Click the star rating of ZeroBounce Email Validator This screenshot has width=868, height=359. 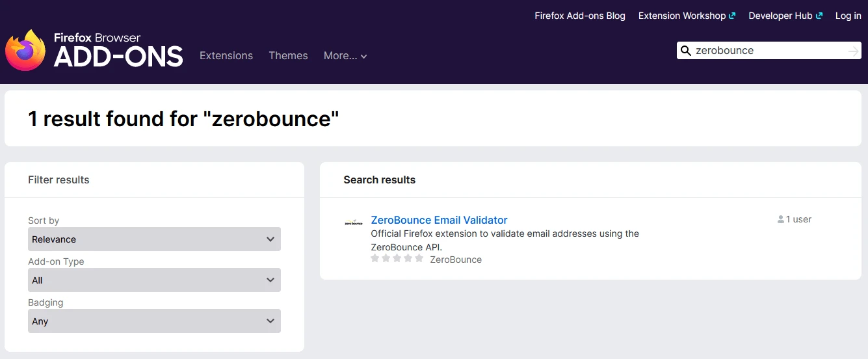point(397,259)
